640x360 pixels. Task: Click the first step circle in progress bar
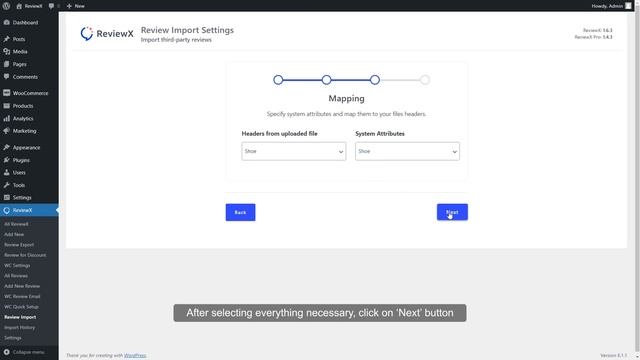(x=278, y=80)
